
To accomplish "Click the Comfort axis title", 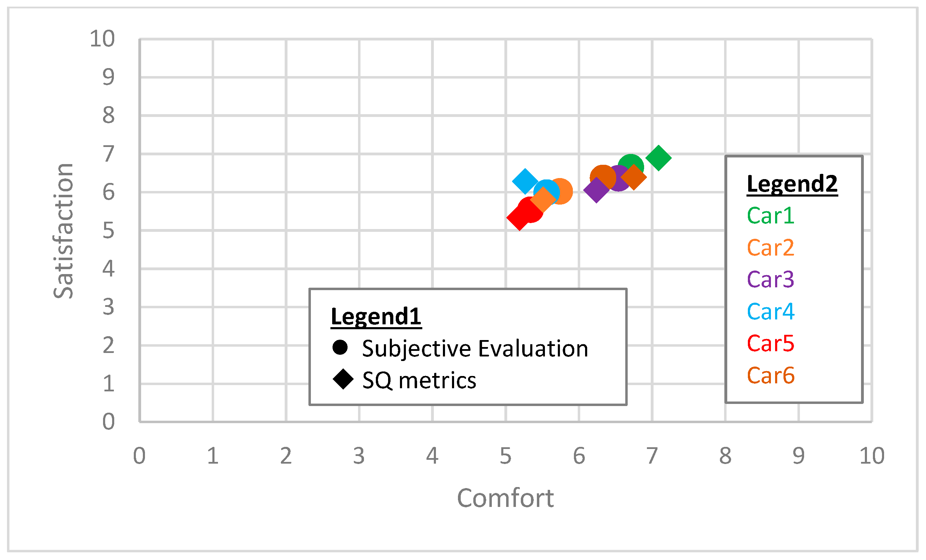I will pyautogui.click(x=505, y=499).
